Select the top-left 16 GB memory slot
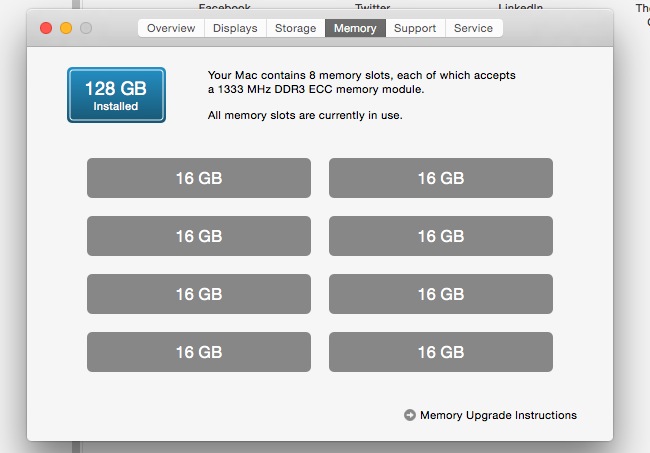Image resolution: width=650 pixels, height=453 pixels. [199, 178]
